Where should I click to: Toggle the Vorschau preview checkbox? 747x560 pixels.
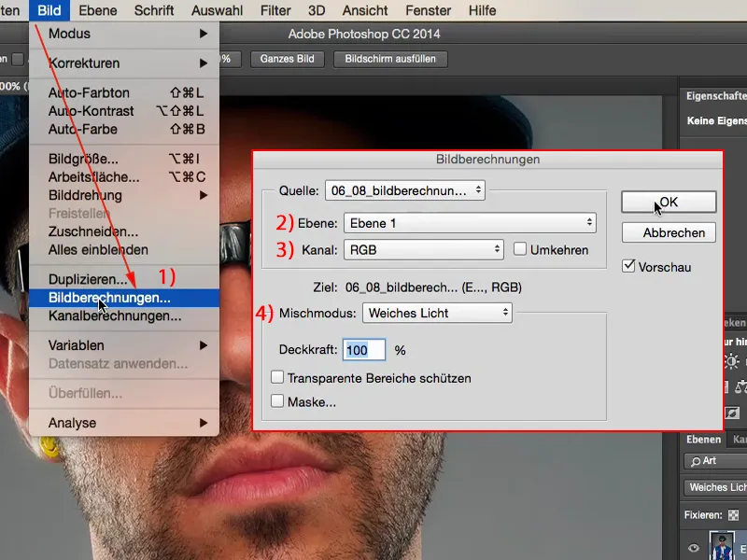[x=628, y=266]
